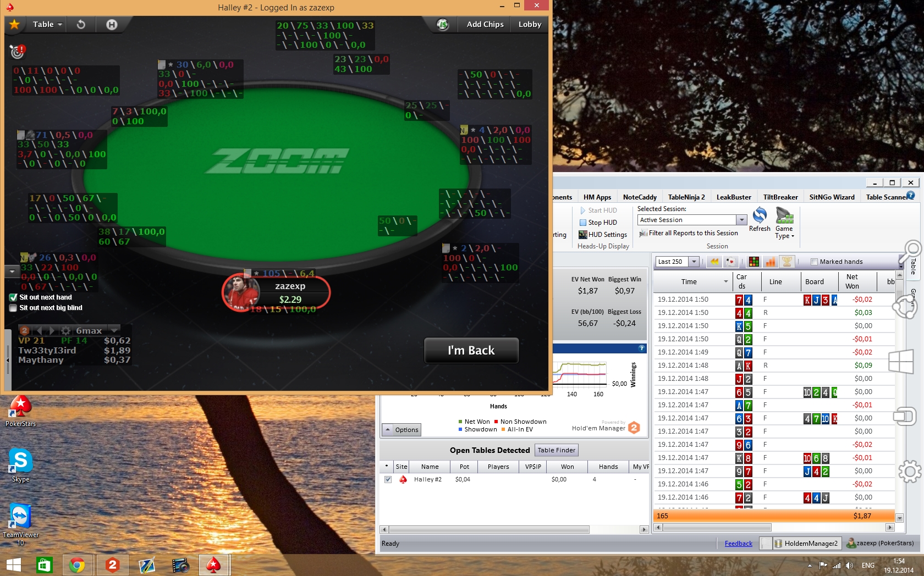Open the HM Apps tab
This screenshot has height=576, width=924.
pos(597,197)
